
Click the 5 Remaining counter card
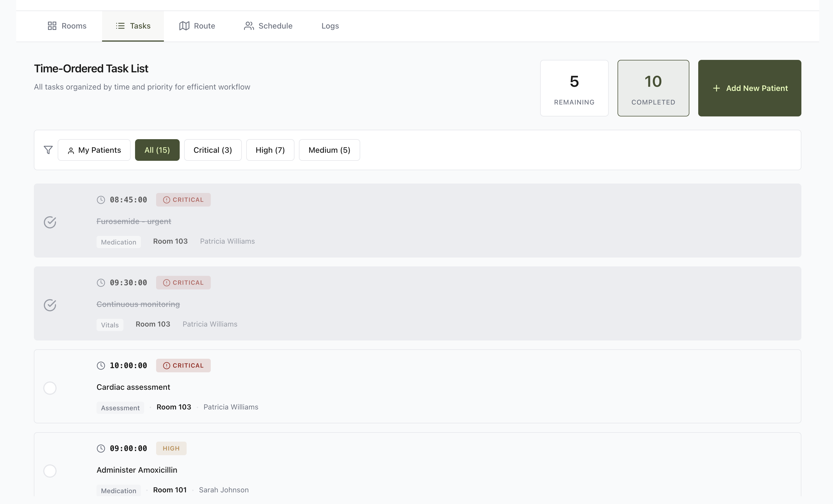point(574,88)
